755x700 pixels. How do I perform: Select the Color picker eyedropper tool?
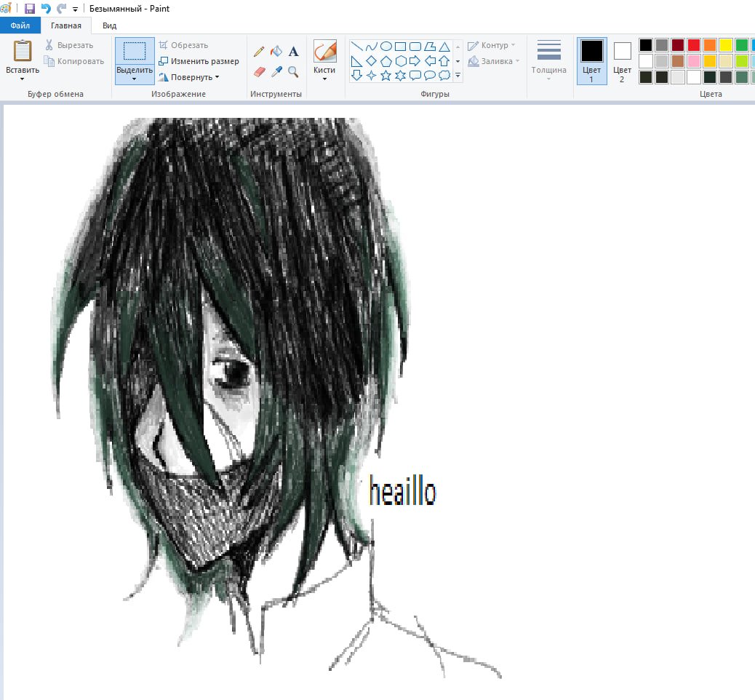[x=276, y=72]
